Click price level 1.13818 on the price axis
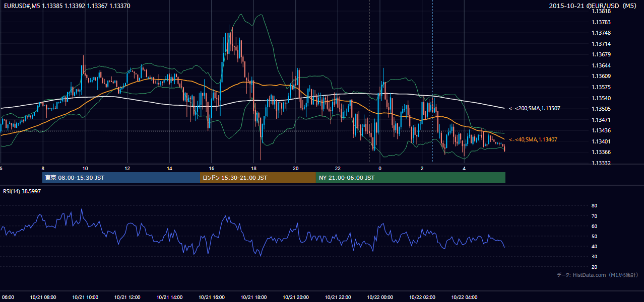 click(601, 11)
